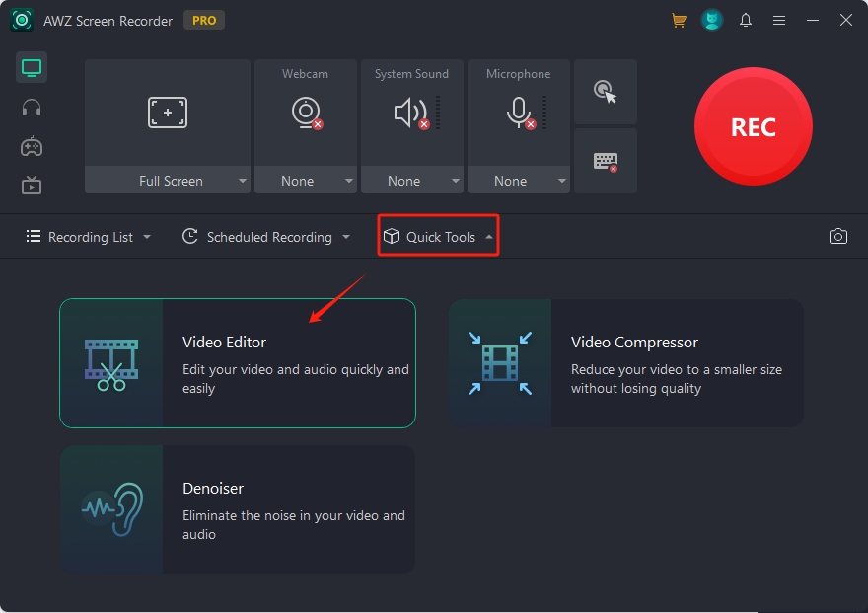Click the PRO badge
The width and height of the screenshot is (868, 613).
(x=204, y=21)
